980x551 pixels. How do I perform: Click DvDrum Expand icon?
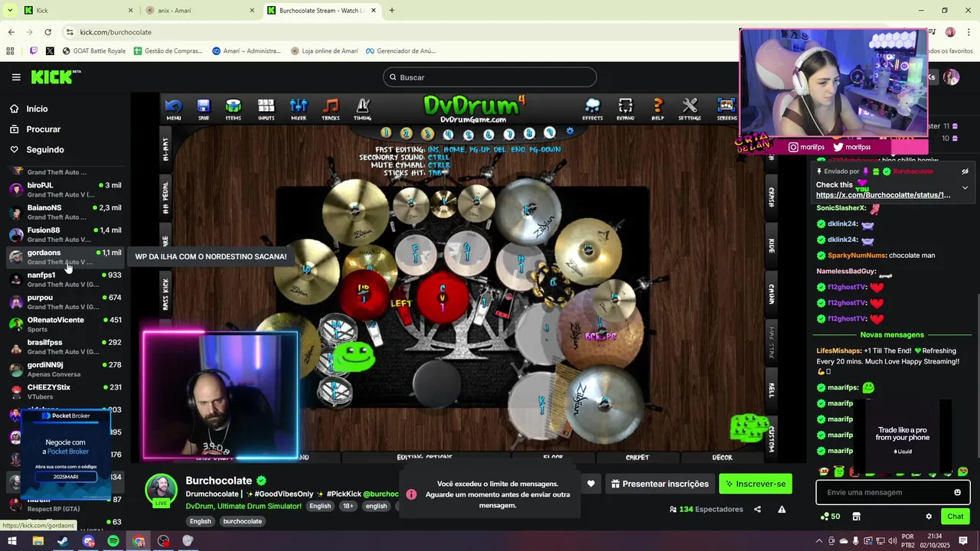626,109
